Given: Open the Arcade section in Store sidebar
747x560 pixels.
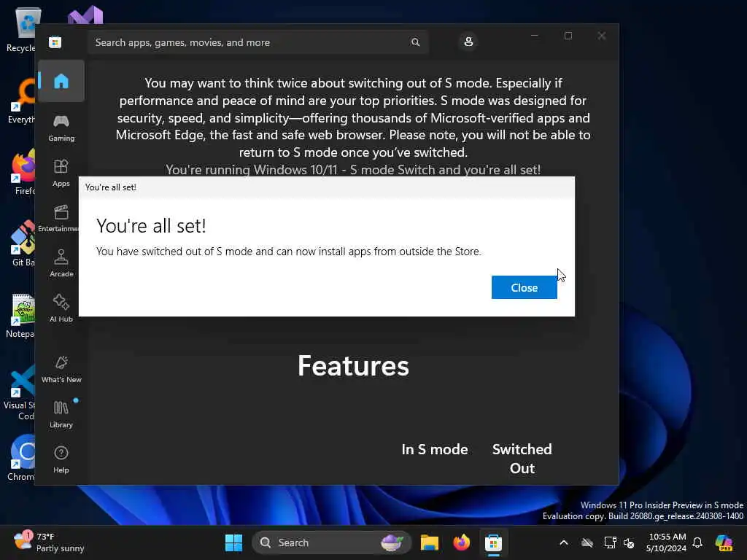Looking at the screenshot, I should tap(61, 264).
